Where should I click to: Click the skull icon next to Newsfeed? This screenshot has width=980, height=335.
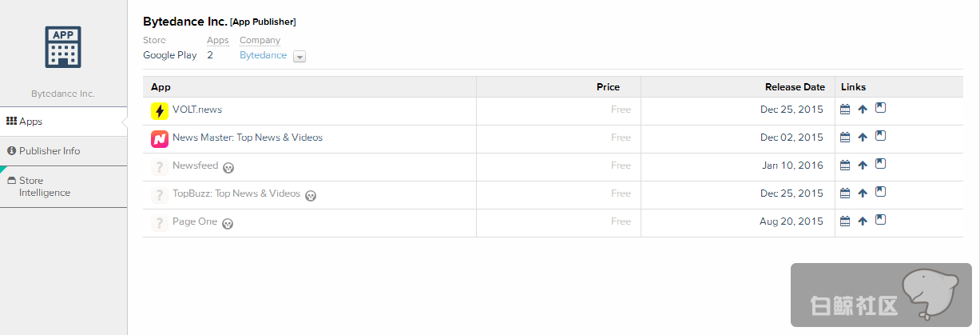point(229,167)
